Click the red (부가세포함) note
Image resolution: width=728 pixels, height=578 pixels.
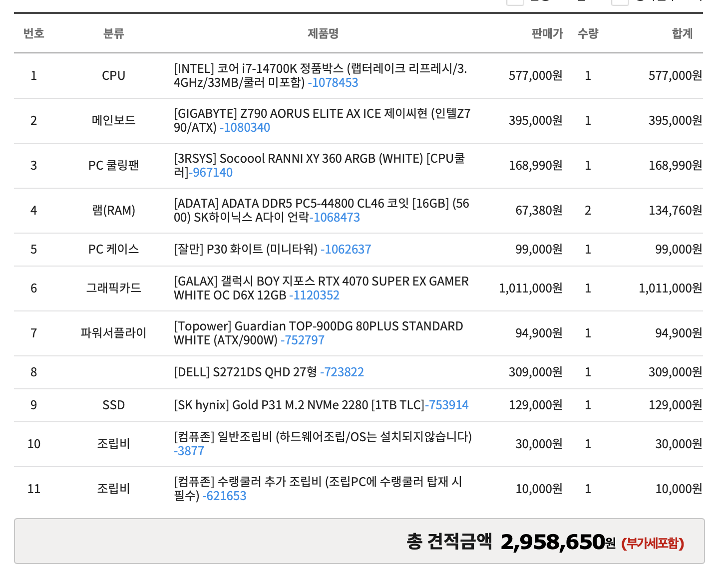[653, 544]
